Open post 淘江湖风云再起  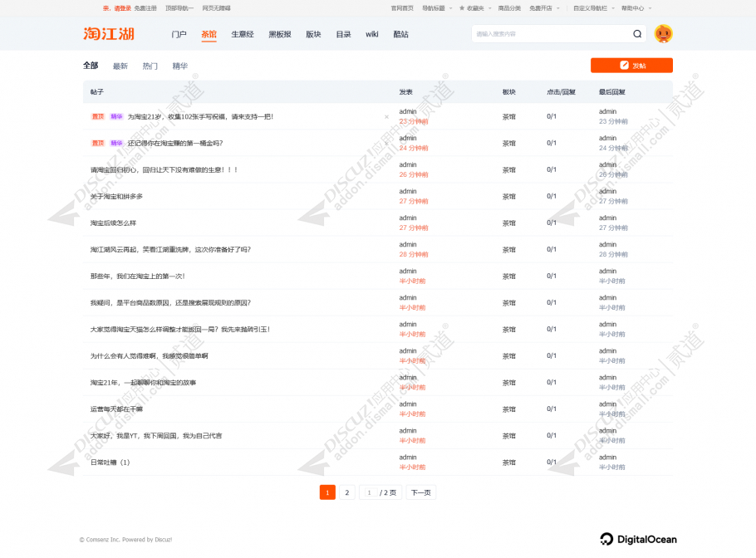[170, 249]
